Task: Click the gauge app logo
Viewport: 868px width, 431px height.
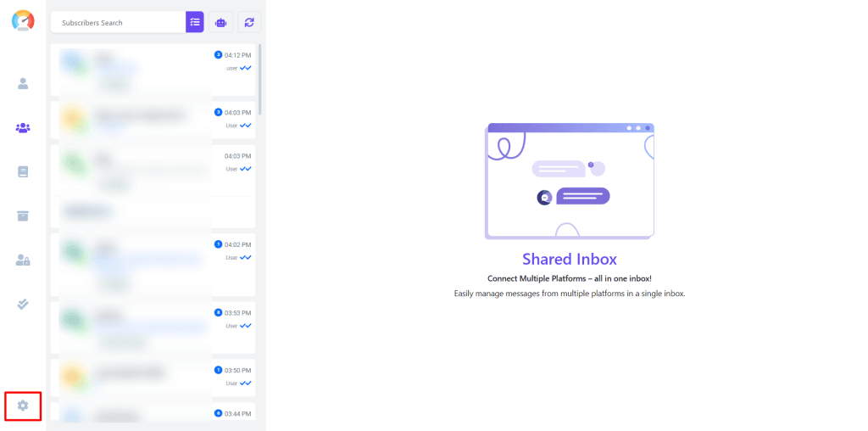Action: coord(23,20)
